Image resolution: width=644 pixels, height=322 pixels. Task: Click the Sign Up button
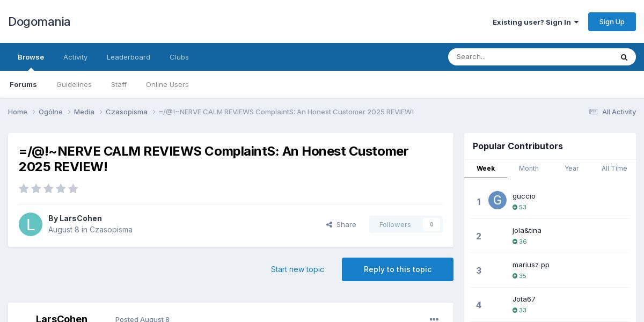tap(612, 21)
